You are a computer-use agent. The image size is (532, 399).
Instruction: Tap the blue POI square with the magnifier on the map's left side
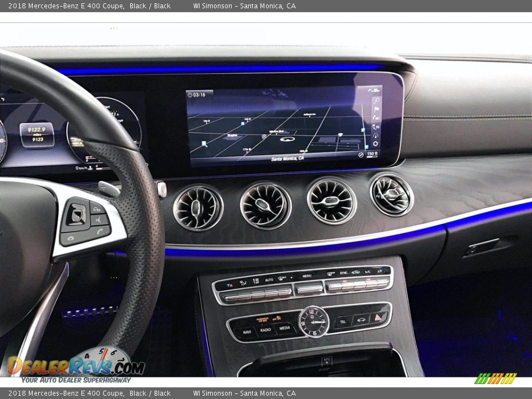point(204,144)
